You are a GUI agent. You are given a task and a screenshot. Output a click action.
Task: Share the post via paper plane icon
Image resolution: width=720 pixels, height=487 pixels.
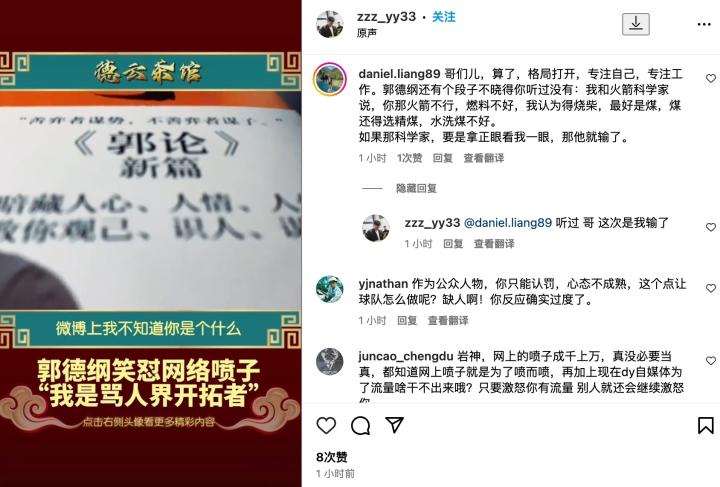click(394, 425)
